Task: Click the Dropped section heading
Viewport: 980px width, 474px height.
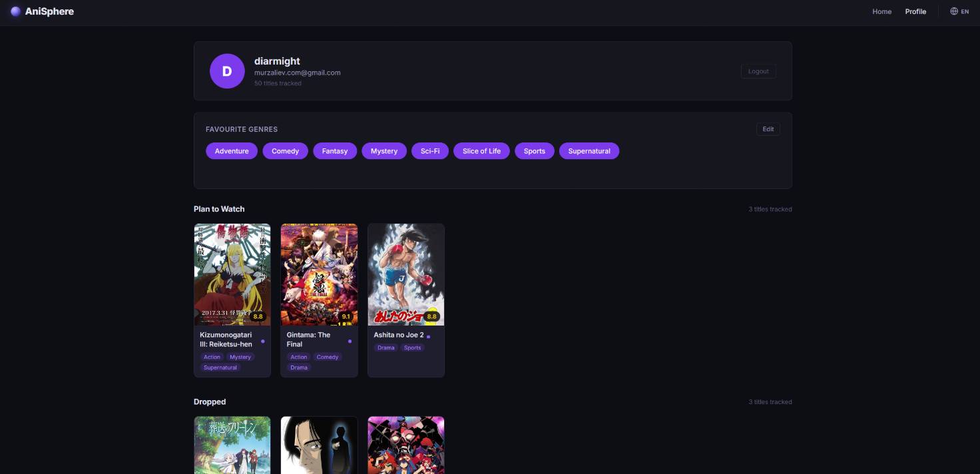Action: point(210,402)
